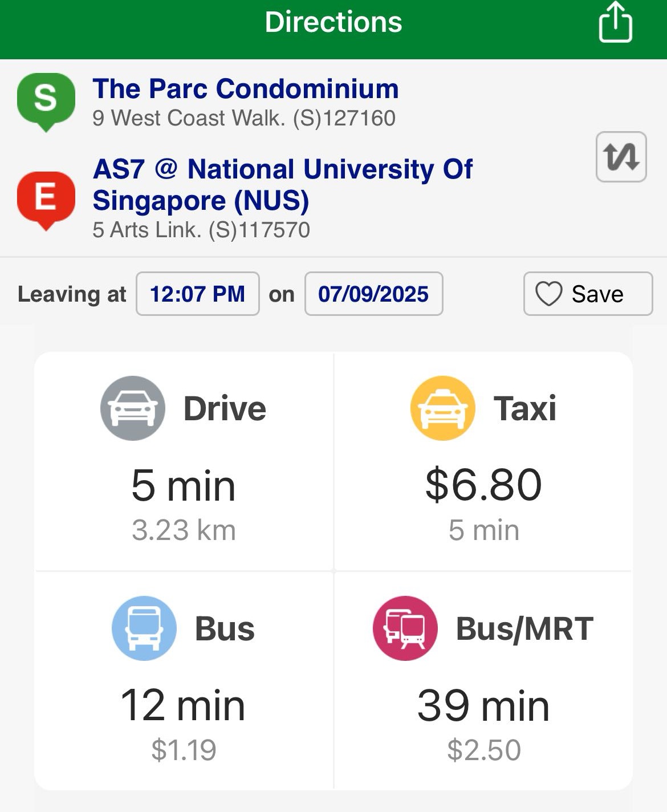Viewport: 667px width, 812px height.
Task: Open the 07/09/2025 date picker
Action: tap(373, 294)
